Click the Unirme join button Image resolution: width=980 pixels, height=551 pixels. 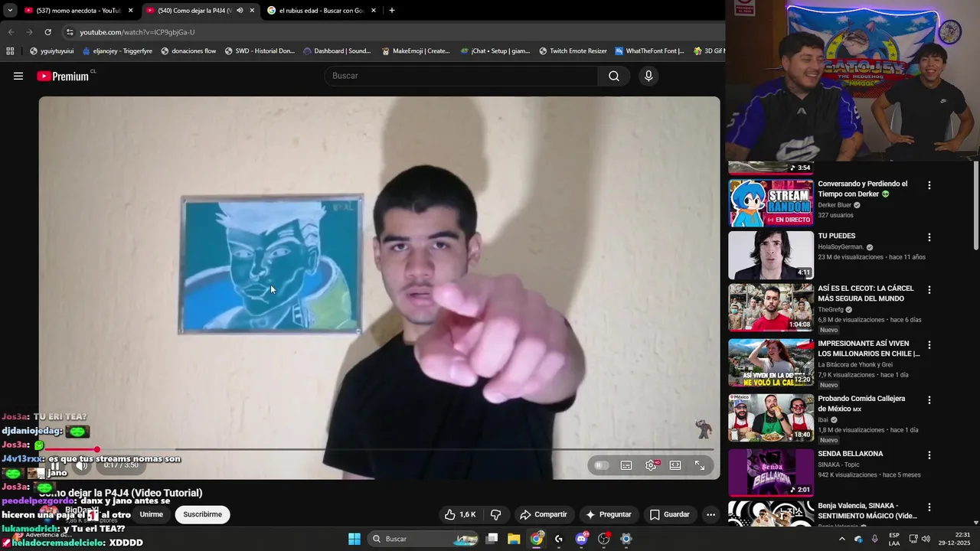click(x=152, y=514)
